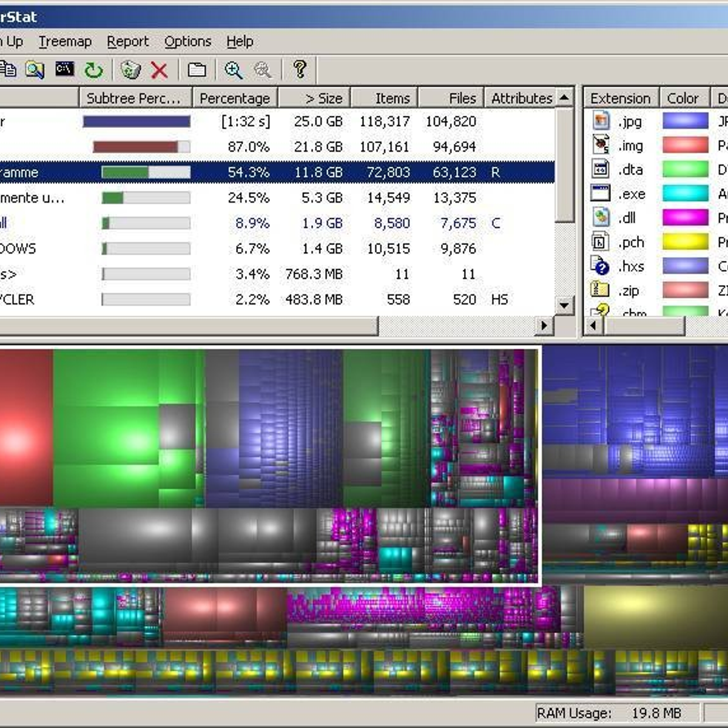Click the Help question mark icon
The image size is (728, 728).
coord(299,69)
